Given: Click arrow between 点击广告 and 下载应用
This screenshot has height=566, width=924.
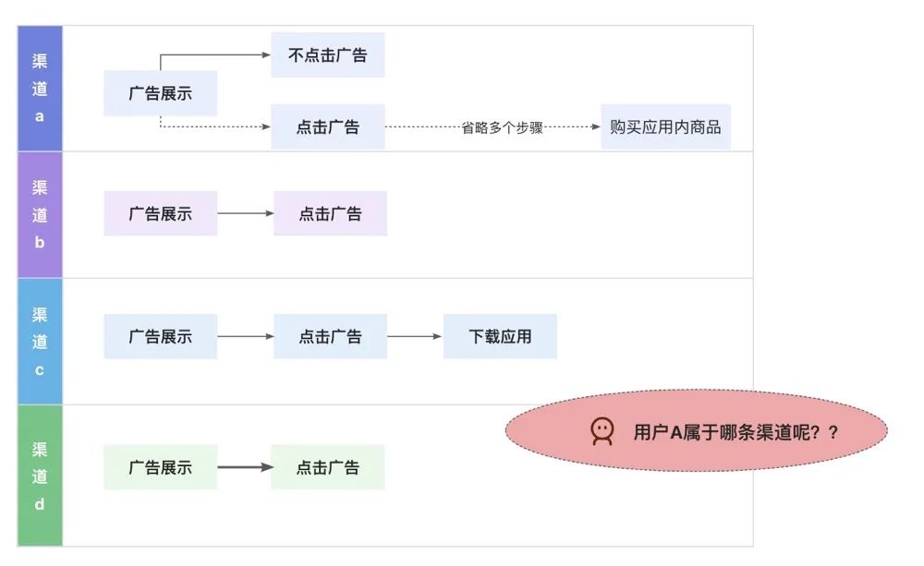Looking at the screenshot, I should (x=415, y=336).
